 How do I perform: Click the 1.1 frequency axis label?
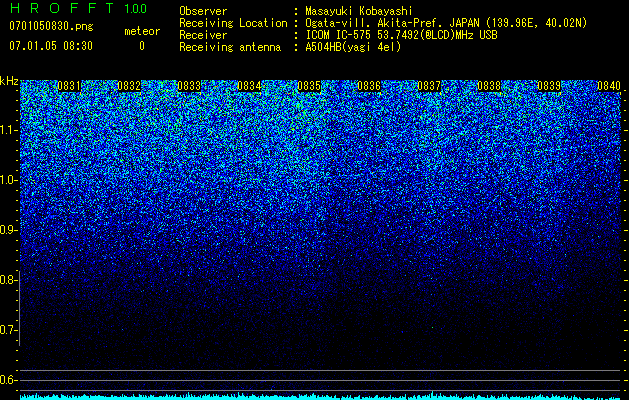8,130
